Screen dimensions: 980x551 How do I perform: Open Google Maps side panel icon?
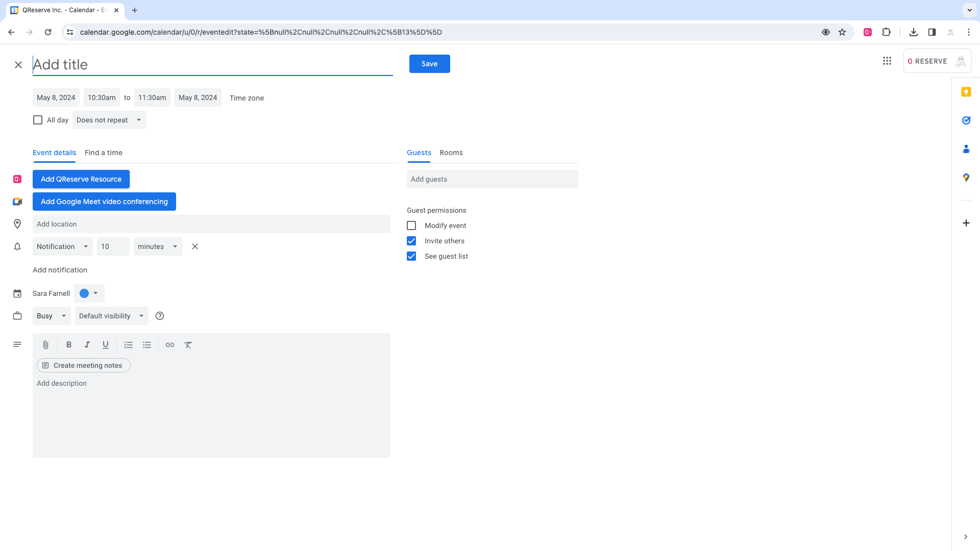click(966, 178)
